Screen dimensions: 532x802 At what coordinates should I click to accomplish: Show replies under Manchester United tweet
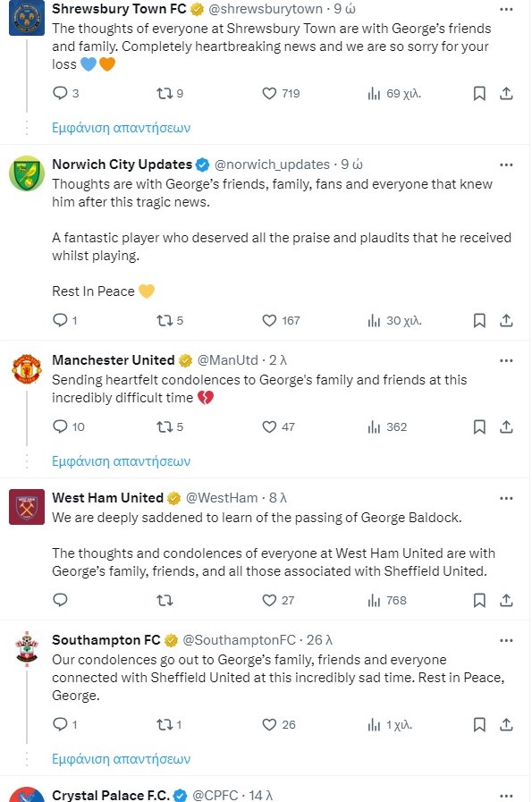click(x=122, y=460)
